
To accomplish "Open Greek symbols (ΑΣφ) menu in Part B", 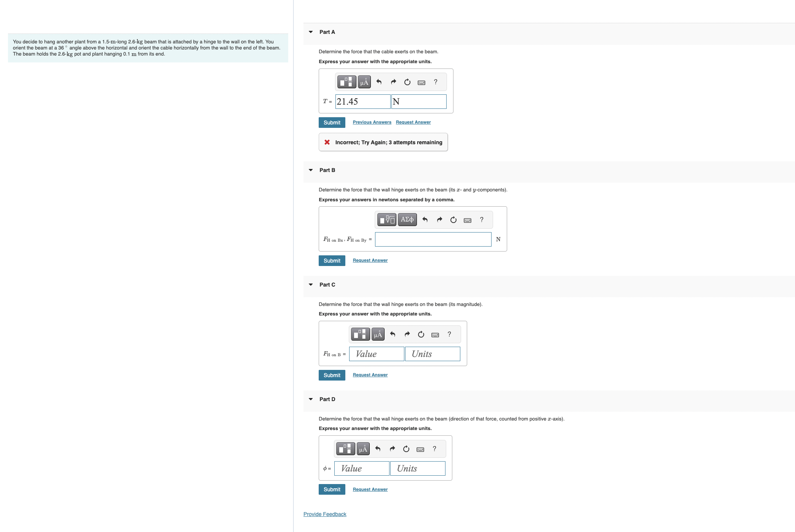I will click(x=407, y=220).
